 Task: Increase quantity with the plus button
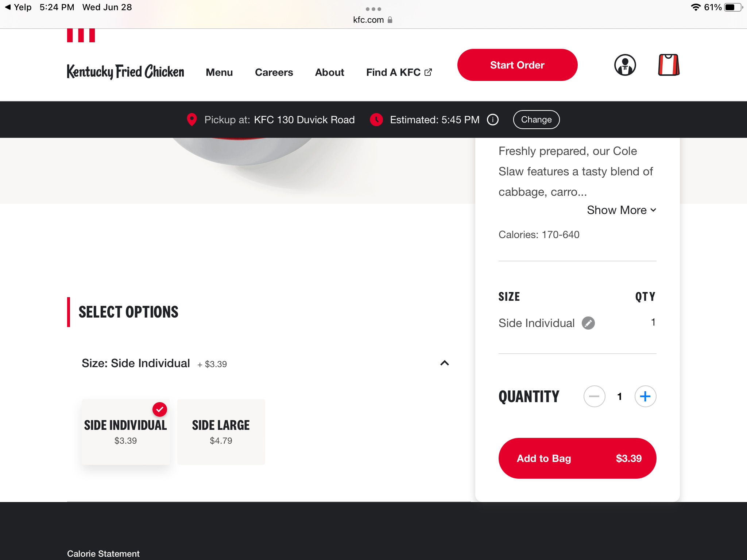pyautogui.click(x=645, y=396)
